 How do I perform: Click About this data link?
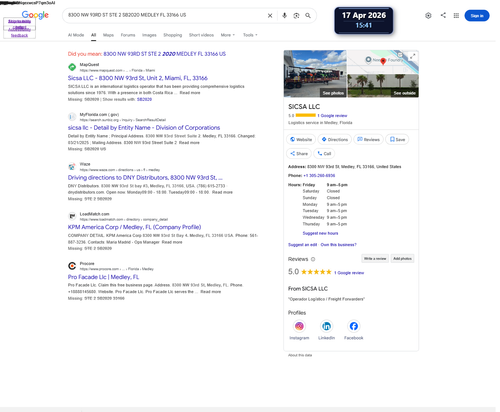coord(300,355)
